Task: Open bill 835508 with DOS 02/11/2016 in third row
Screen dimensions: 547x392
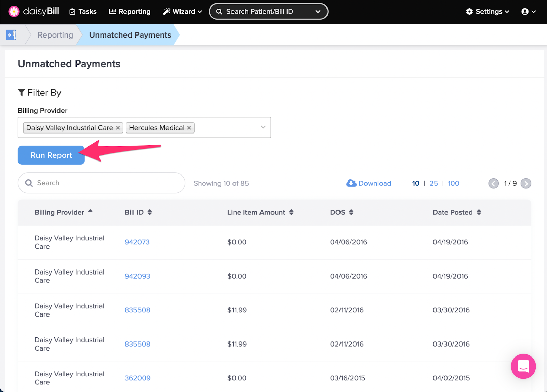Action: click(x=137, y=310)
